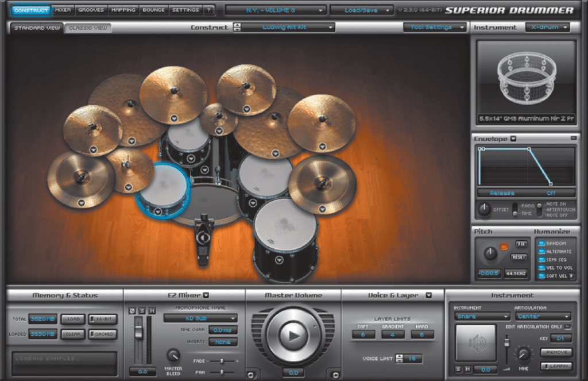Screen dimensions: 588x381
Task: Click the instrument preview speaker pad
Action: 475,342
